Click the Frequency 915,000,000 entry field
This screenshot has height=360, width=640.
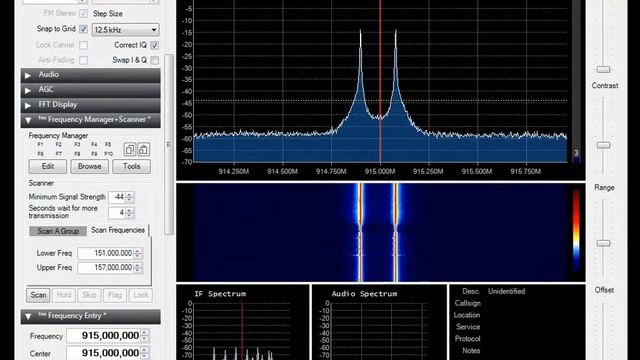click(x=104, y=336)
